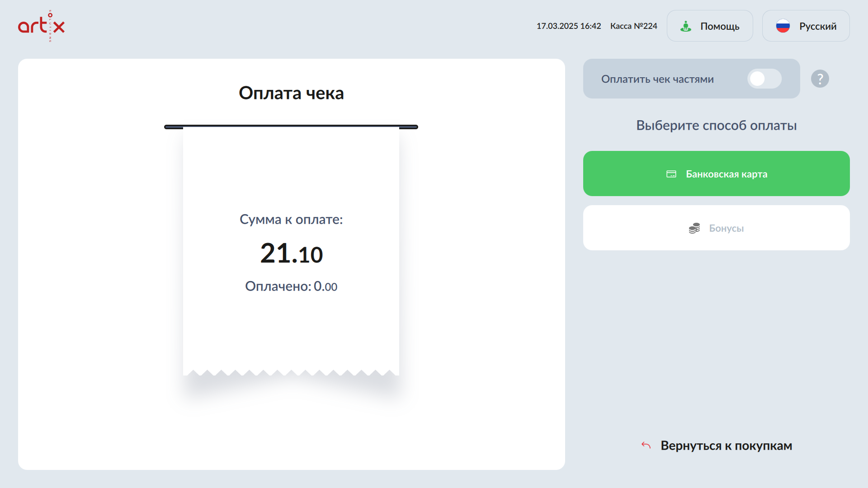868x488 pixels.
Task: Click the Russian flag icon
Action: [x=783, y=26]
